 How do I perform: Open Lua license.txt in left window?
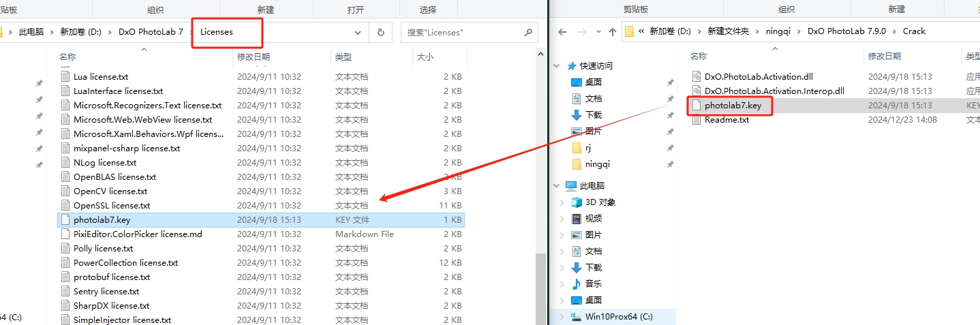point(101,76)
